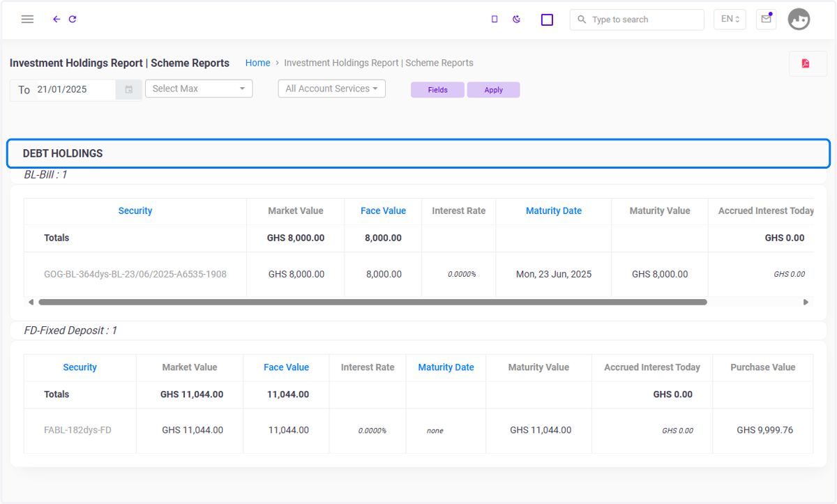
Task: Click BL-Bill Market Value column header
Action: [x=296, y=211]
